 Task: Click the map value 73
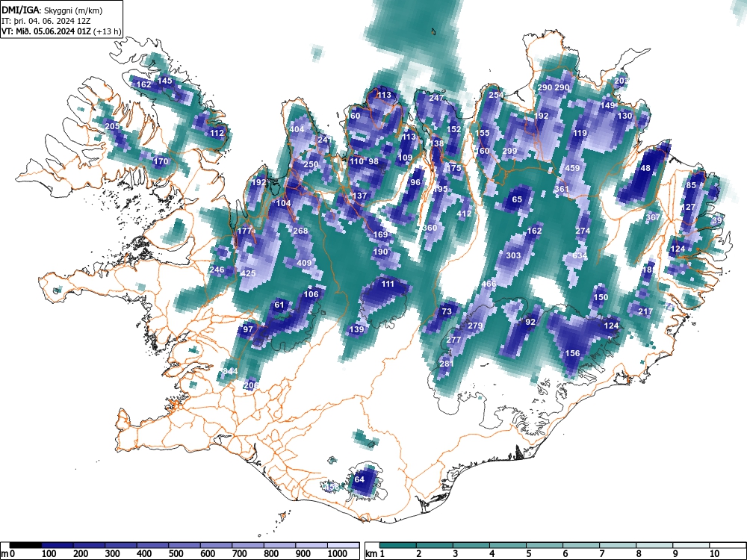(447, 311)
